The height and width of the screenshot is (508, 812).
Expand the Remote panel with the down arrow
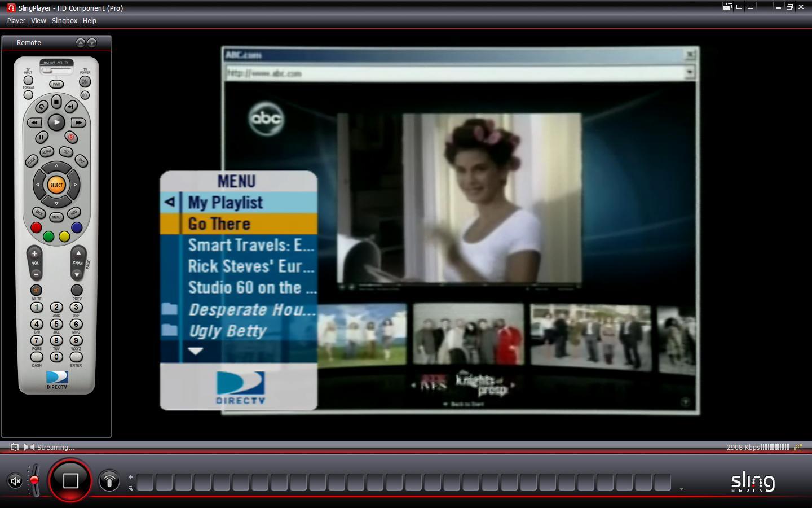point(92,43)
